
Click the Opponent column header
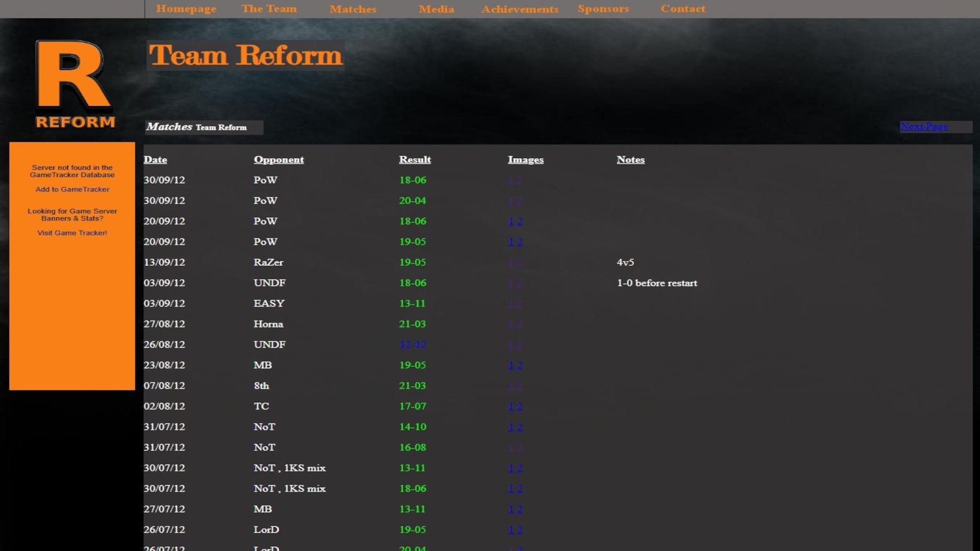point(279,160)
